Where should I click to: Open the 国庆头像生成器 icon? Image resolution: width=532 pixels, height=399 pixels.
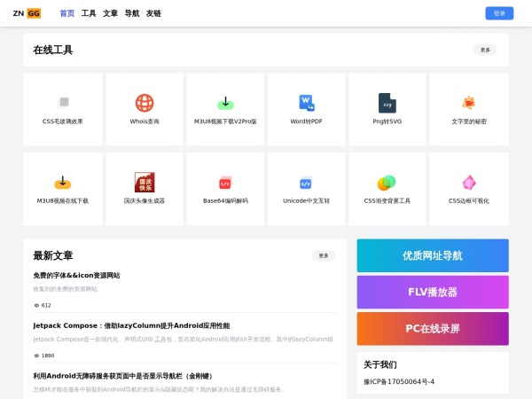pyautogui.click(x=144, y=183)
